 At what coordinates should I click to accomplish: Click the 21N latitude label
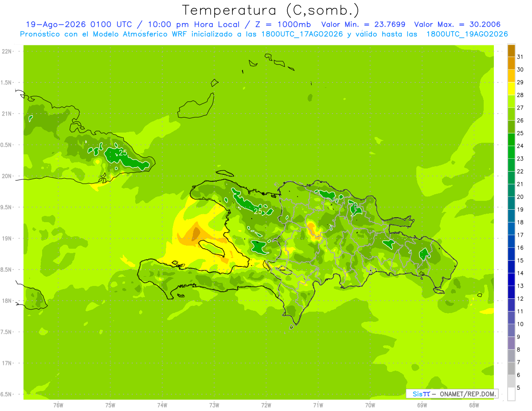(8, 114)
